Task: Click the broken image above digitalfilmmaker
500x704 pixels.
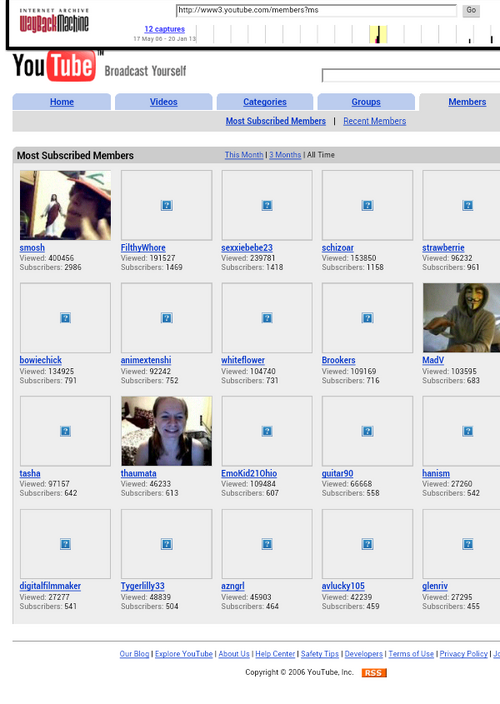Action: (65, 544)
